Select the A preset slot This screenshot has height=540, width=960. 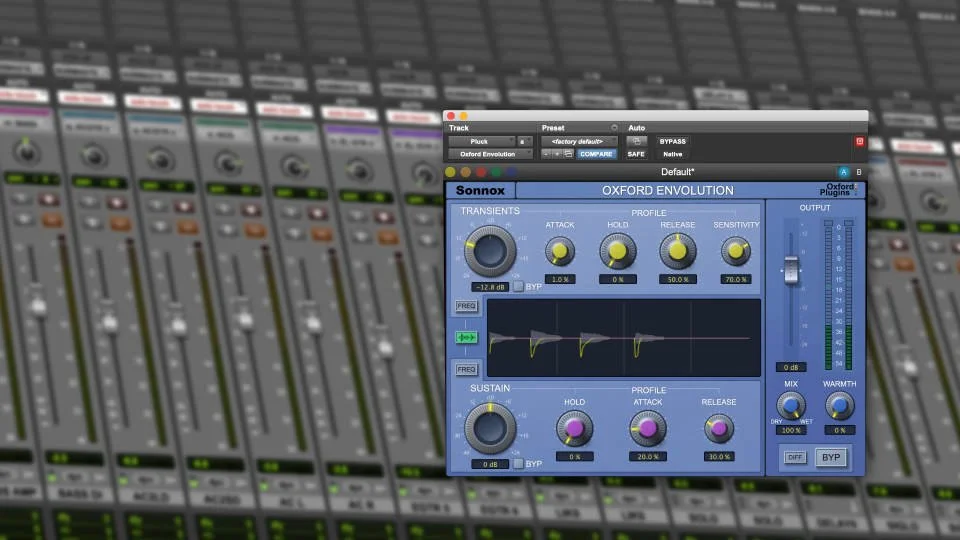coord(843,172)
